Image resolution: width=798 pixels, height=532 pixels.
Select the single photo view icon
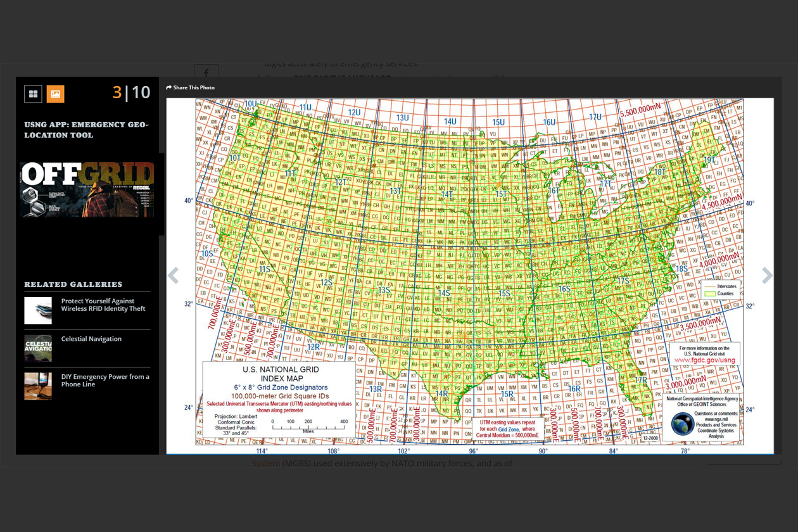pyautogui.click(x=56, y=94)
